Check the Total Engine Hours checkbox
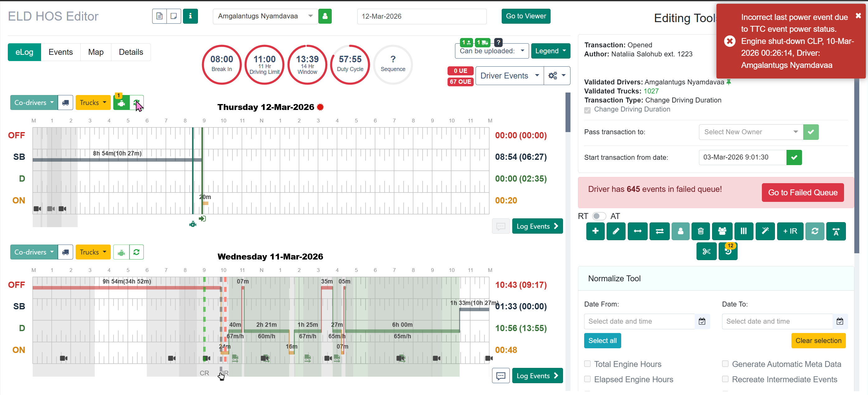 point(587,364)
